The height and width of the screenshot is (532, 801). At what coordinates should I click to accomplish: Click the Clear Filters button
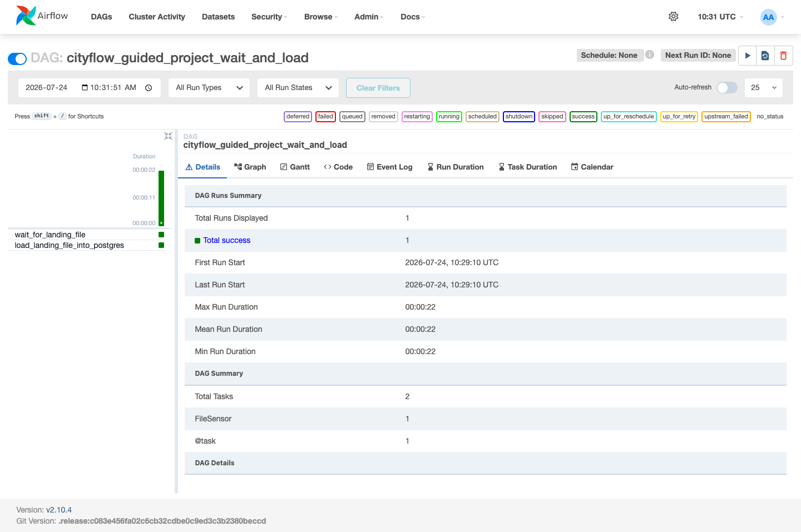(378, 88)
